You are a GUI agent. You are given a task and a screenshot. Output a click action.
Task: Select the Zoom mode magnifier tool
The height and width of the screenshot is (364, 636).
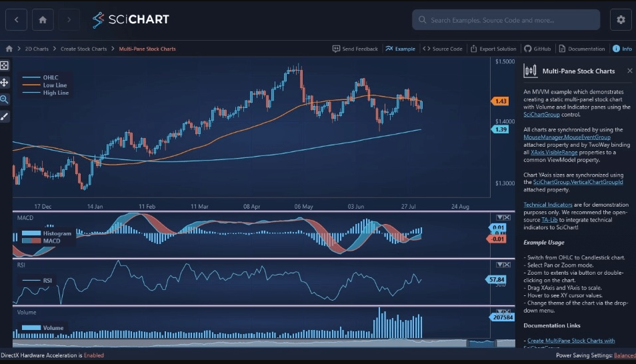(5, 99)
